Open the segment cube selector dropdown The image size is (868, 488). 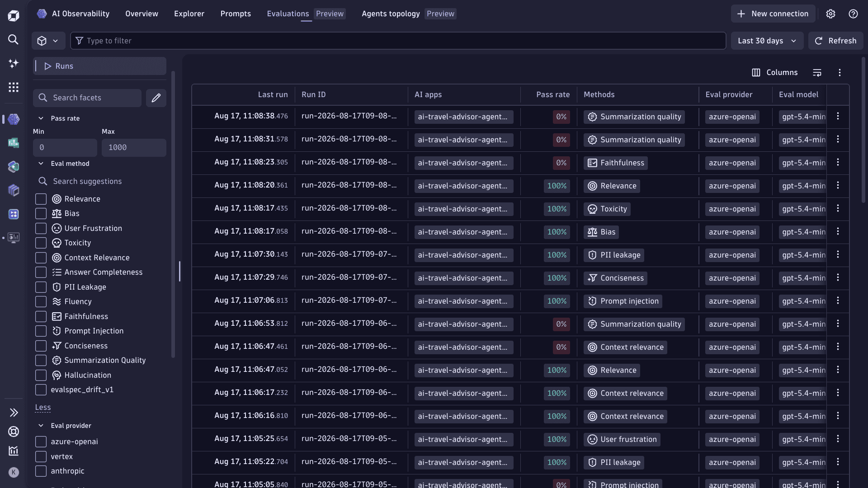(x=48, y=41)
